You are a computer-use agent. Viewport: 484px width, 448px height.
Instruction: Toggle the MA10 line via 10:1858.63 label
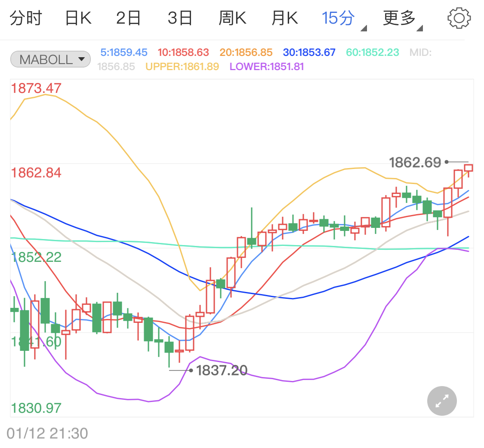pyautogui.click(x=183, y=52)
